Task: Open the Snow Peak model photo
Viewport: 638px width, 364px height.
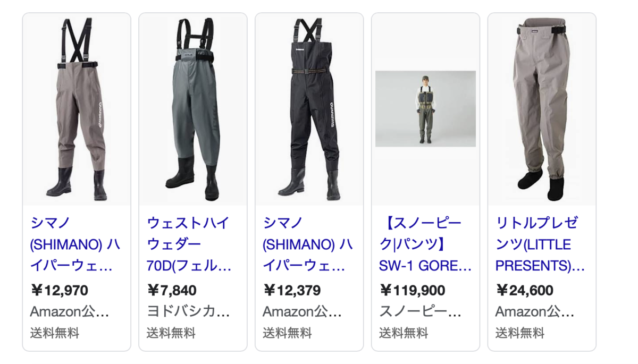Action: tap(425, 108)
